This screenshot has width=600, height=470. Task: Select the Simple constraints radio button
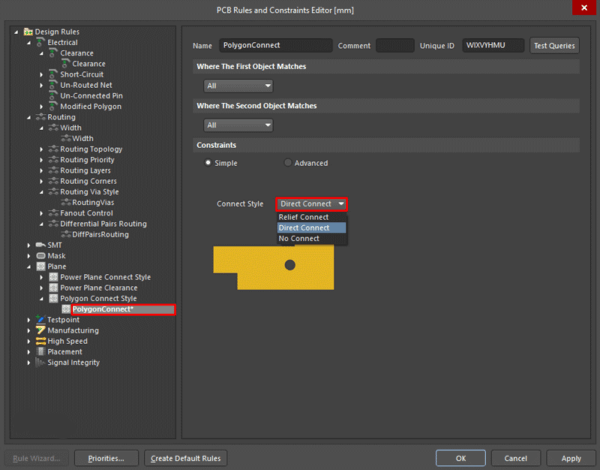click(x=208, y=163)
